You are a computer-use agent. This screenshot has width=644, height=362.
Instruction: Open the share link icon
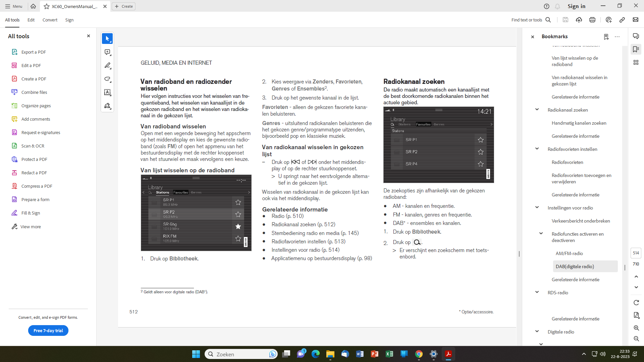coord(622,20)
